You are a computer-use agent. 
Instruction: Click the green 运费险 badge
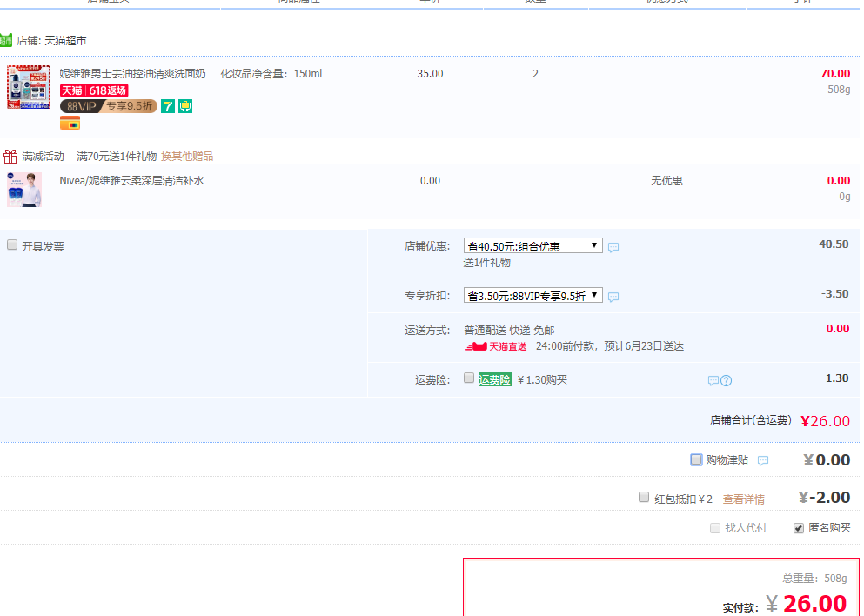[495, 379]
